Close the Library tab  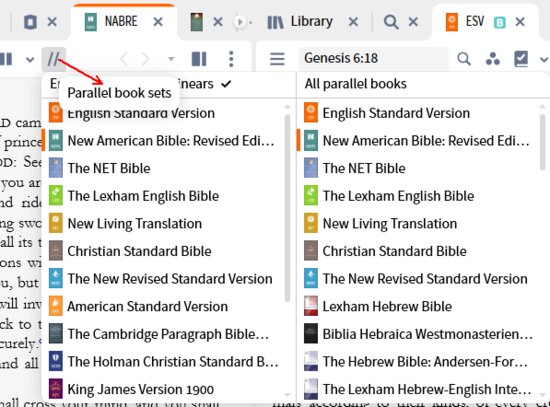tap(353, 22)
